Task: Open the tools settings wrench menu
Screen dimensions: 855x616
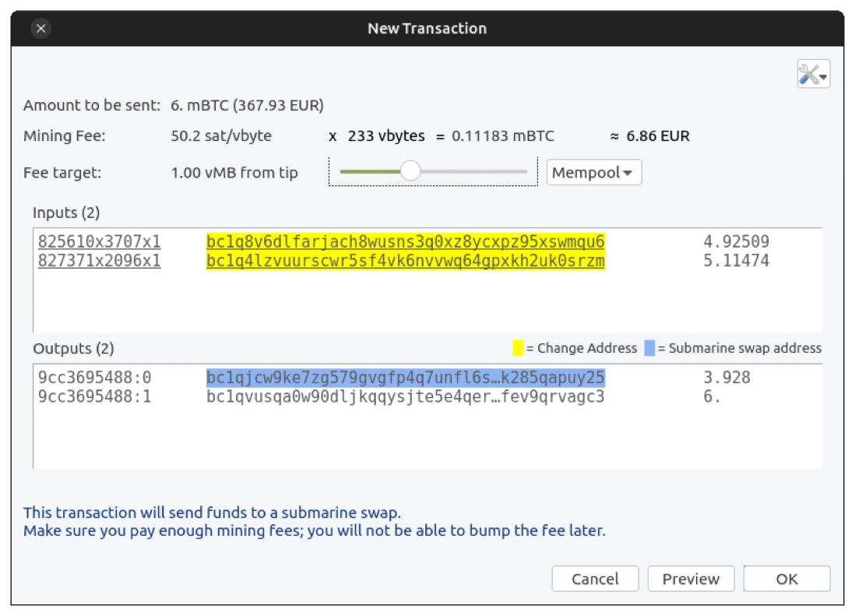Action: (813, 74)
